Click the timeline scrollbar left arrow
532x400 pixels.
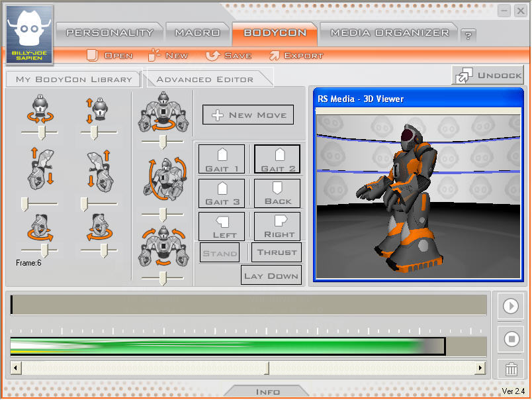coord(16,368)
